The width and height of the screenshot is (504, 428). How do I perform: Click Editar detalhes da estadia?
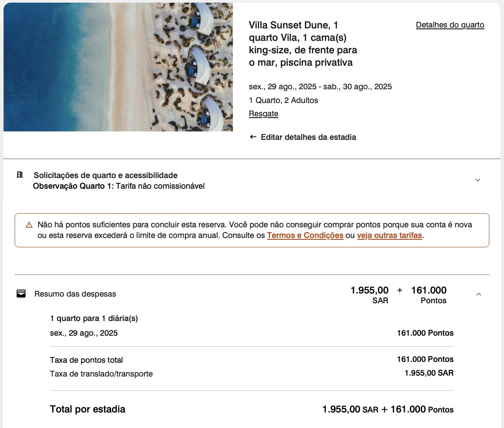coord(308,137)
